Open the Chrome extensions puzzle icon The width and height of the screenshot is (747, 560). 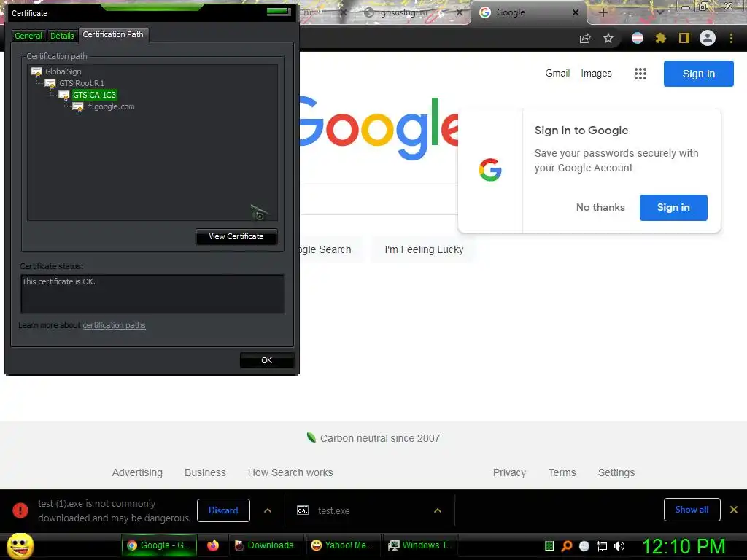(x=661, y=38)
